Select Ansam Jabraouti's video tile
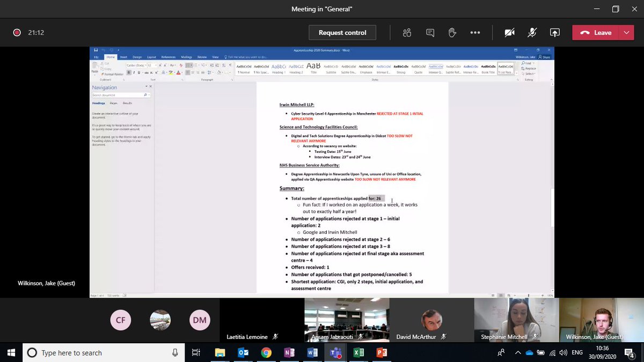 (x=347, y=320)
